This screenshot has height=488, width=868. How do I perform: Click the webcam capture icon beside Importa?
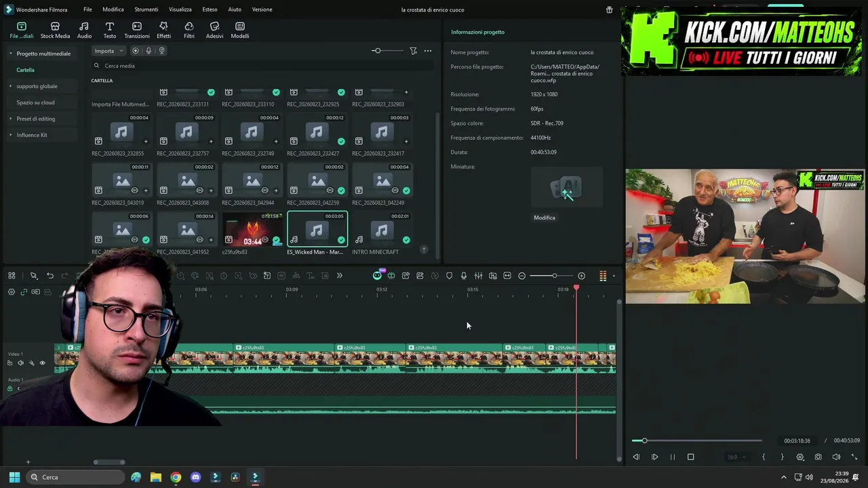(x=161, y=51)
